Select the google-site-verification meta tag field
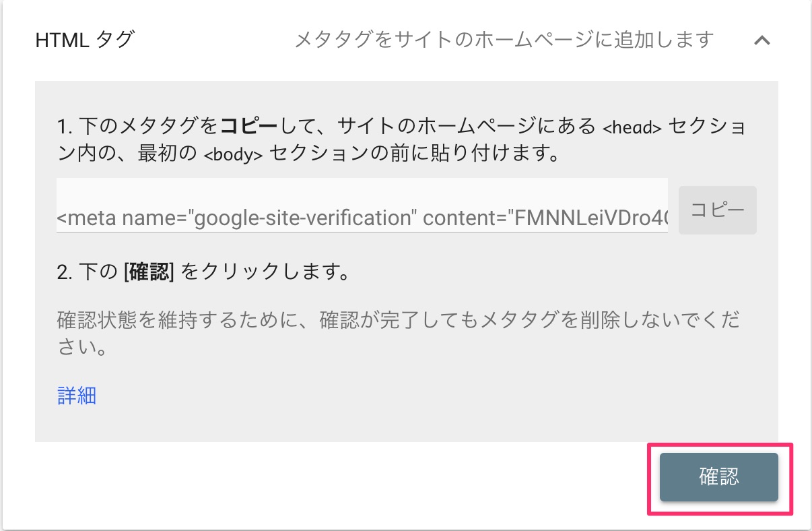Image resolution: width=812 pixels, height=531 pixels. pyautogui.click(x=362, y=206)
